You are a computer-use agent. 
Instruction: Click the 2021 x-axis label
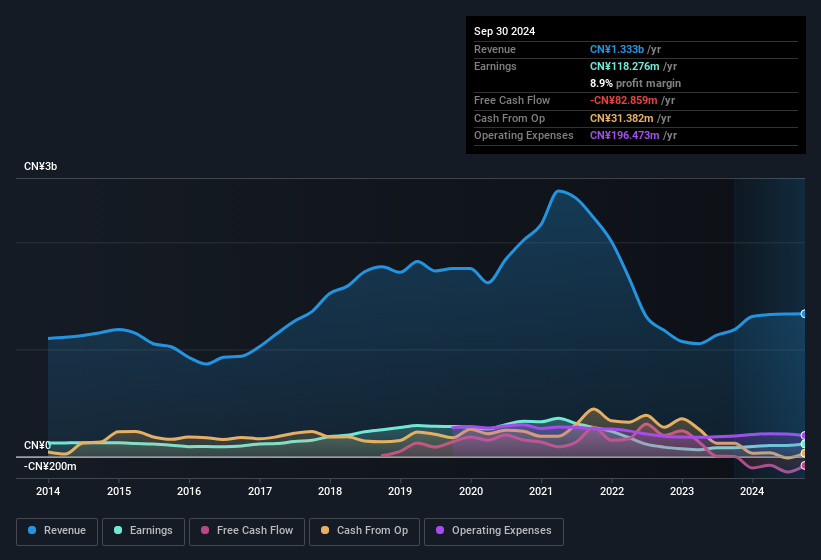(x=541, y=491)
